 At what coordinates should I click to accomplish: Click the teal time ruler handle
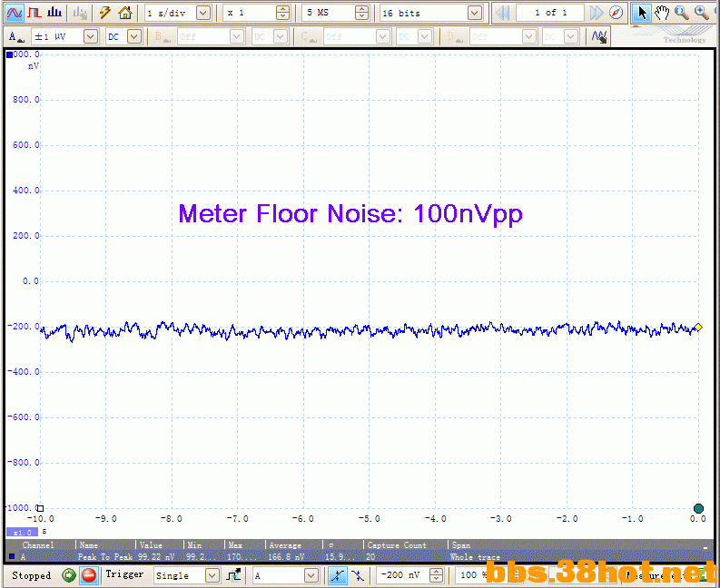coord(698,508)
